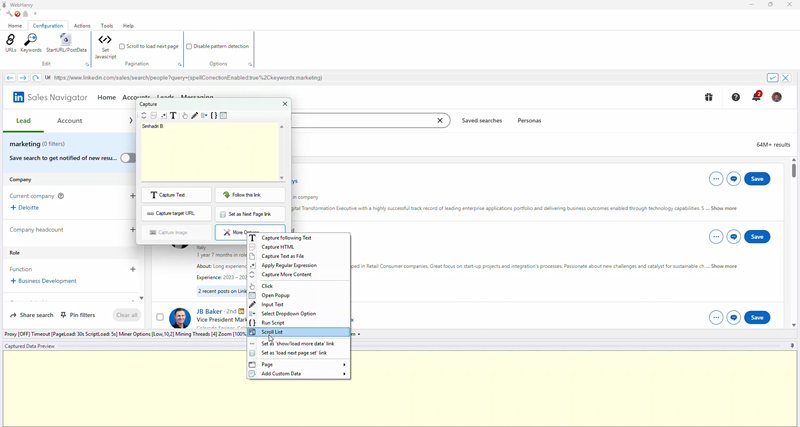Open the Actions ribbon tab
800x427 pixels.
point(82,26)
